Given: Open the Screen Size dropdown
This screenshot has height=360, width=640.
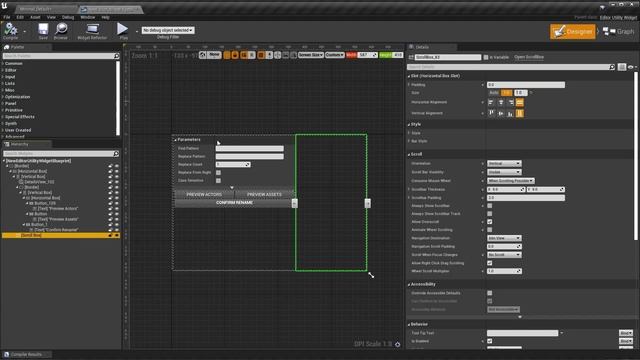Looking at the screenshot, I should [x=311, y=55].
